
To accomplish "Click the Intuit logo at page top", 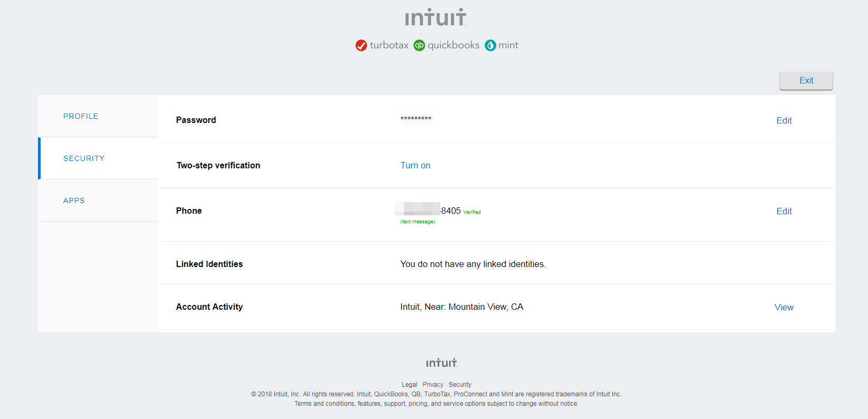I will (436, 17).
